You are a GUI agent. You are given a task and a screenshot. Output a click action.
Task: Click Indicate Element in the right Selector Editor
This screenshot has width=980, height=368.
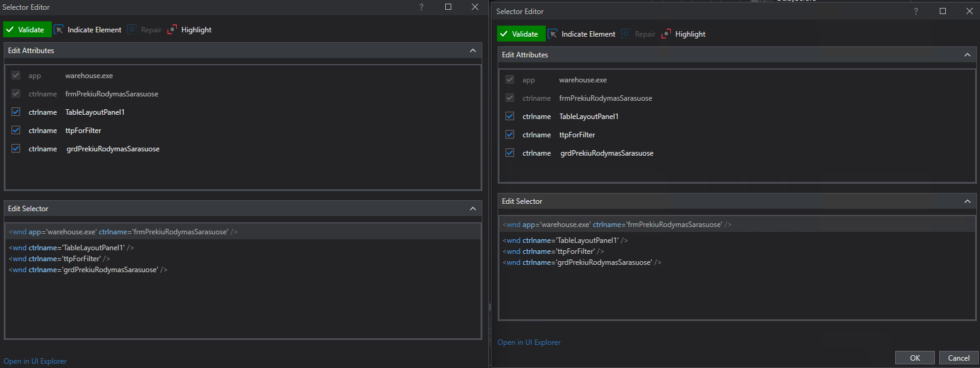(x=582, y=34)
